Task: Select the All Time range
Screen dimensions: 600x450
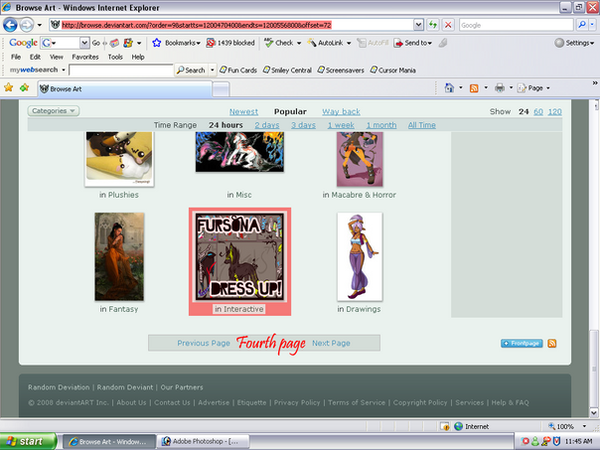Action: tap(422, 125)
